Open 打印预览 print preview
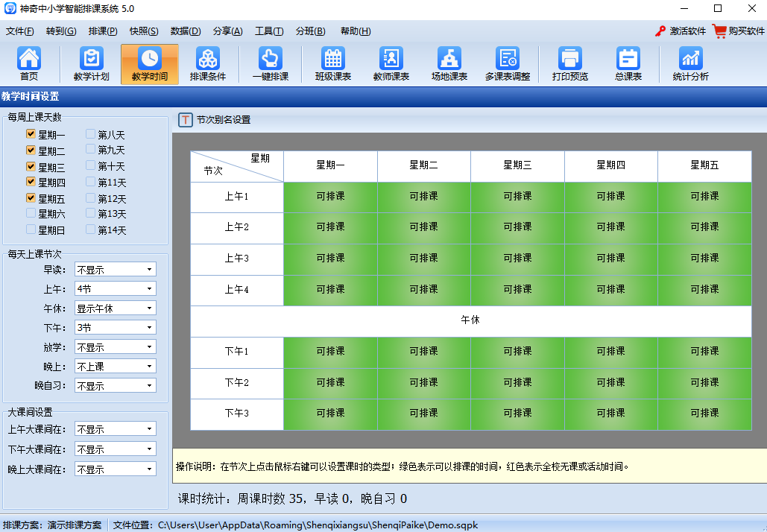This screenshot has height=532, width=767. click(x=569, y=63)
